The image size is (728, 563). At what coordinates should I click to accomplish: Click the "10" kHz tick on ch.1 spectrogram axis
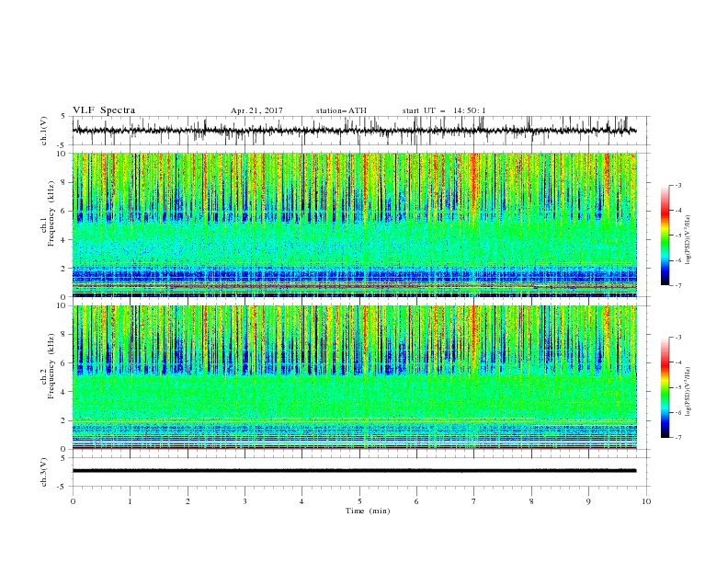pos(63,153)
